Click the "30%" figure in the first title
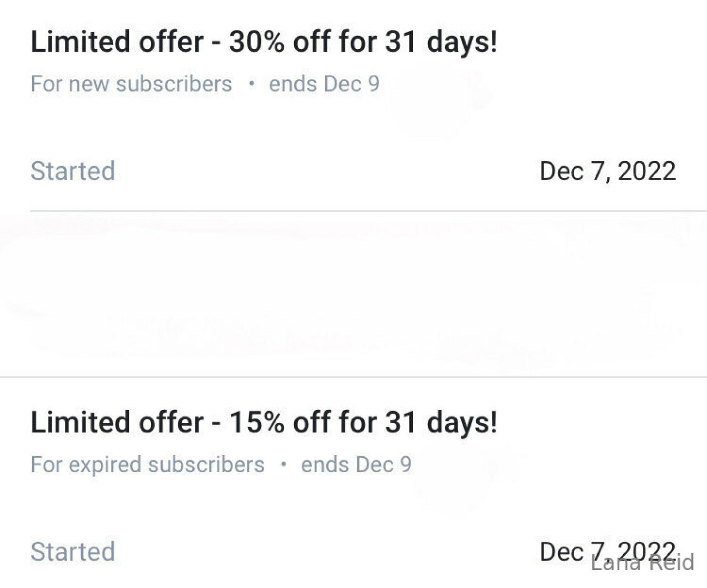Viewport: 707px width, 588px height. (257, 42)
